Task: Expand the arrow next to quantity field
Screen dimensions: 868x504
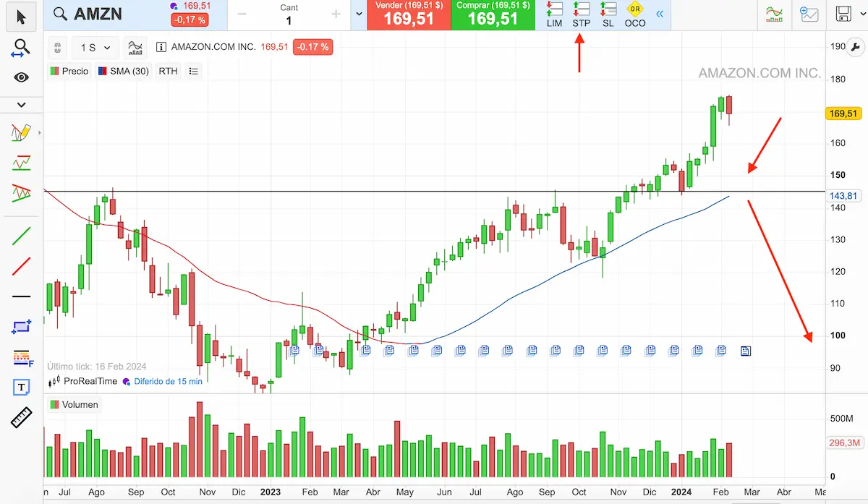Action: [x=359, y=14]
